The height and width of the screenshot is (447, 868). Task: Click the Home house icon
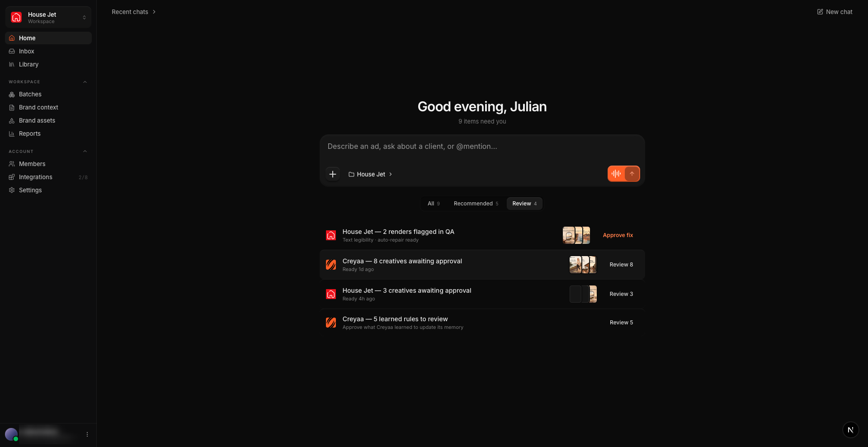pyautogui.click(x=12, y=38)
